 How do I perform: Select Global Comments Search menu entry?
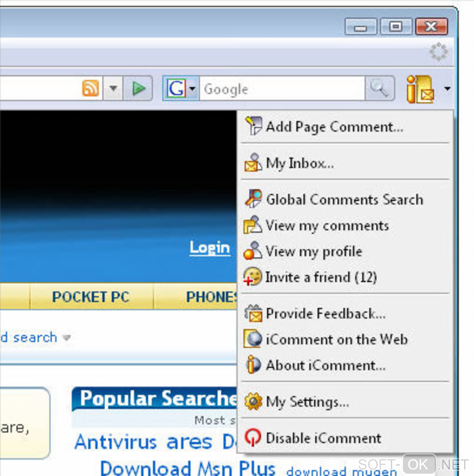pyautogui.click(x=345, y=199)
